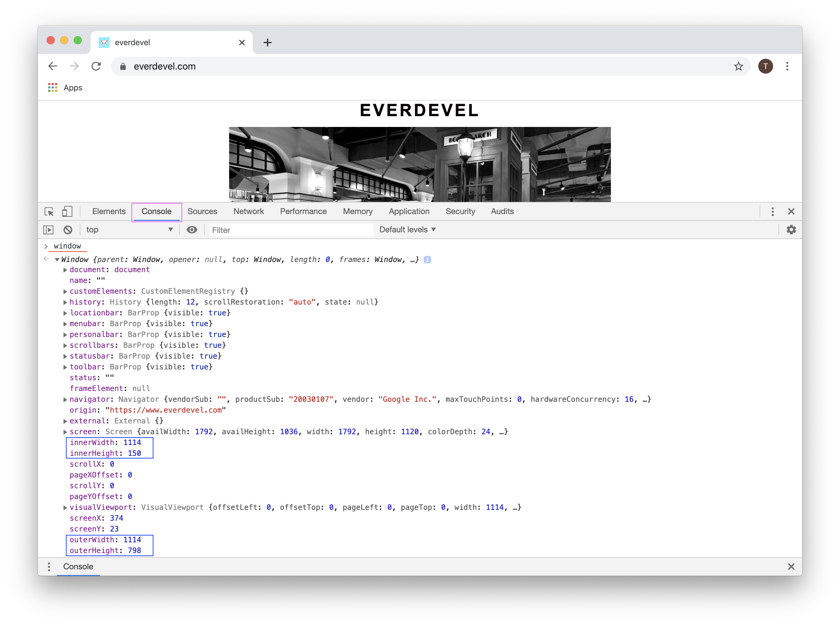Image resolution: width=840 pixels, height=626 pixels.
Task: Expand the statusbar property
Action: 65,356
